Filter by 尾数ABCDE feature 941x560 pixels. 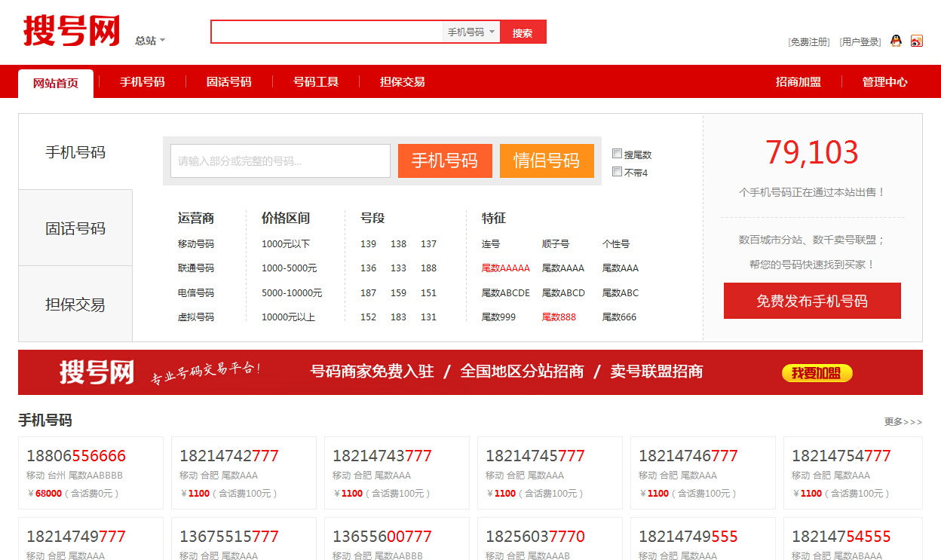[x=506, y=293]
